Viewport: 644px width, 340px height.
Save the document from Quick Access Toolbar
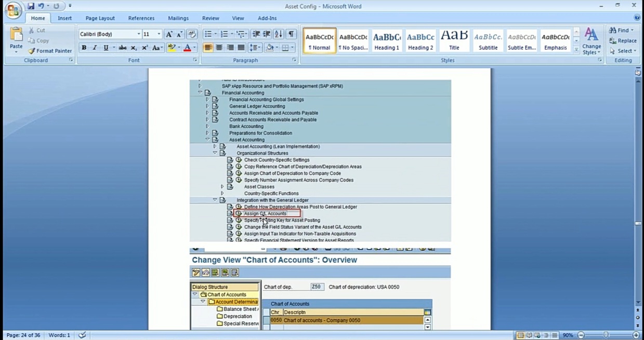click(31, 6)
